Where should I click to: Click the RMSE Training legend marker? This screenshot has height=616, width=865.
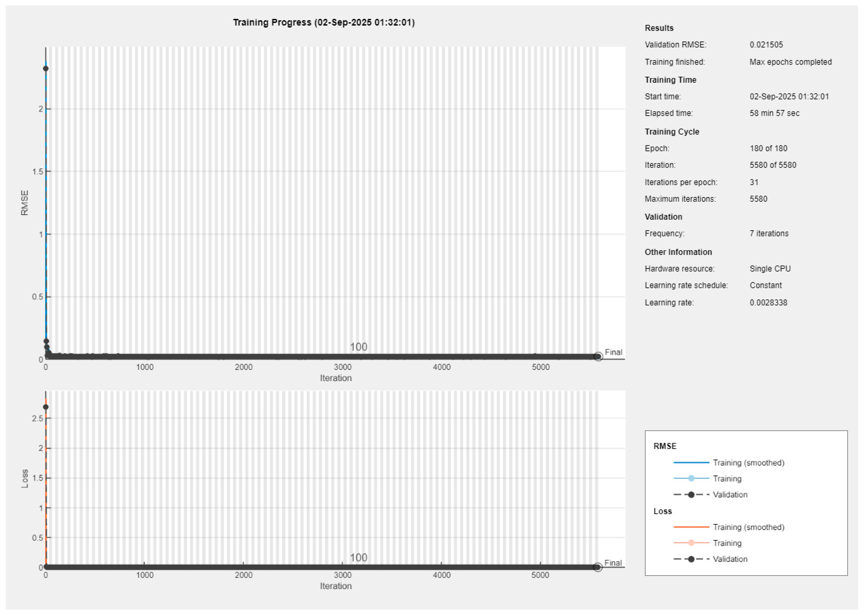(x=691, y=478)
